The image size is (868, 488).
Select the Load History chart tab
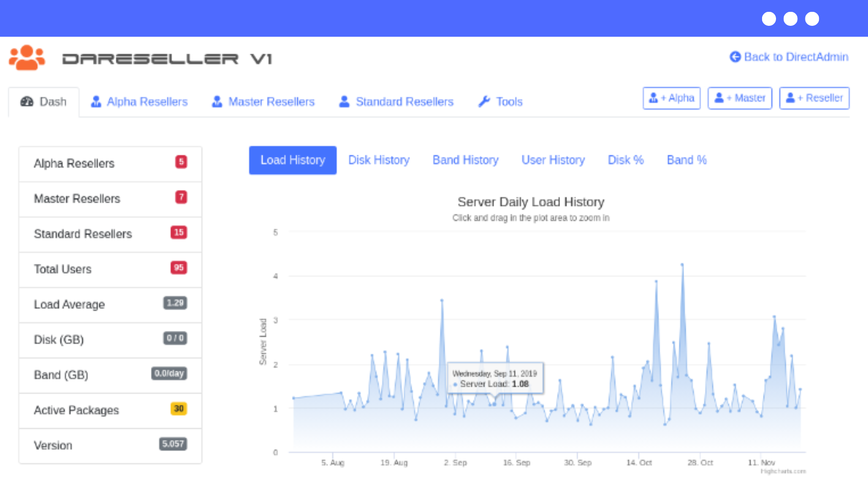point(293,160)
